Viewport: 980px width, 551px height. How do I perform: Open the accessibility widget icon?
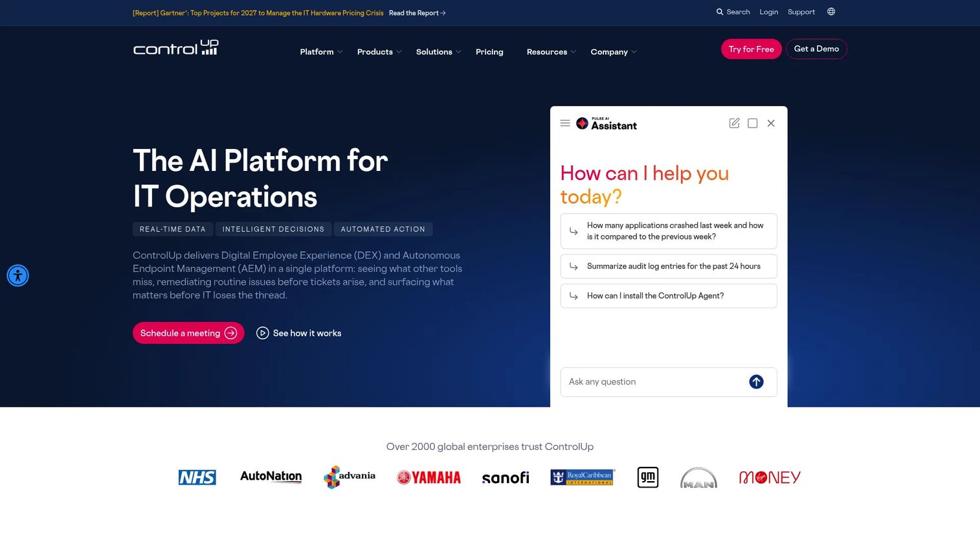coord(18,275)
